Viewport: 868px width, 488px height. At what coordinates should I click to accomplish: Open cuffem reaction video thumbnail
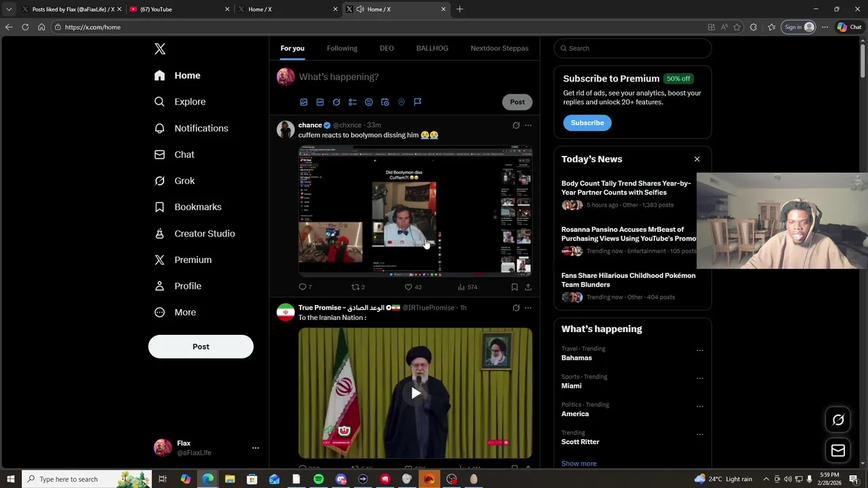pos(415,211)
